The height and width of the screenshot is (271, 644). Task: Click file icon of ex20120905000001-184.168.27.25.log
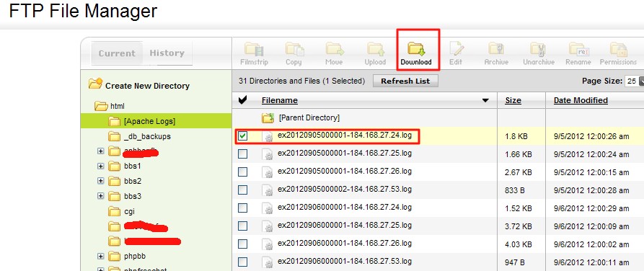click(x=268, y=154)
